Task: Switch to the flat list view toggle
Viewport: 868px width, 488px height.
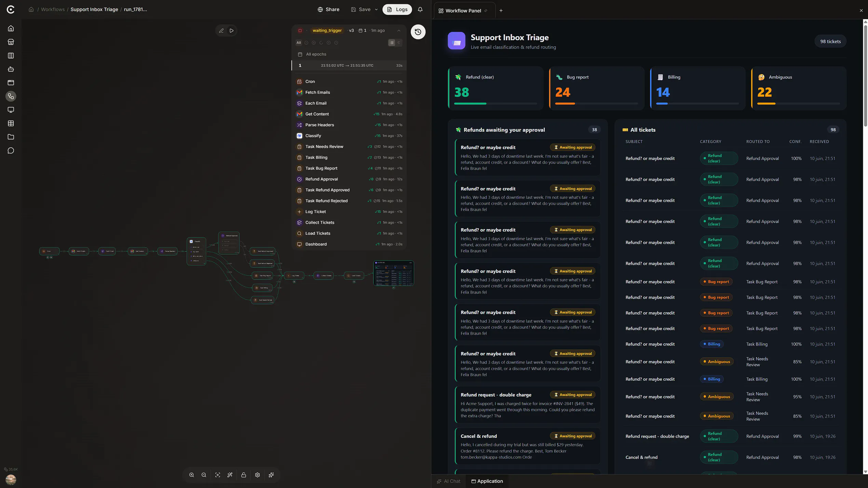Action: coord(392,43)
